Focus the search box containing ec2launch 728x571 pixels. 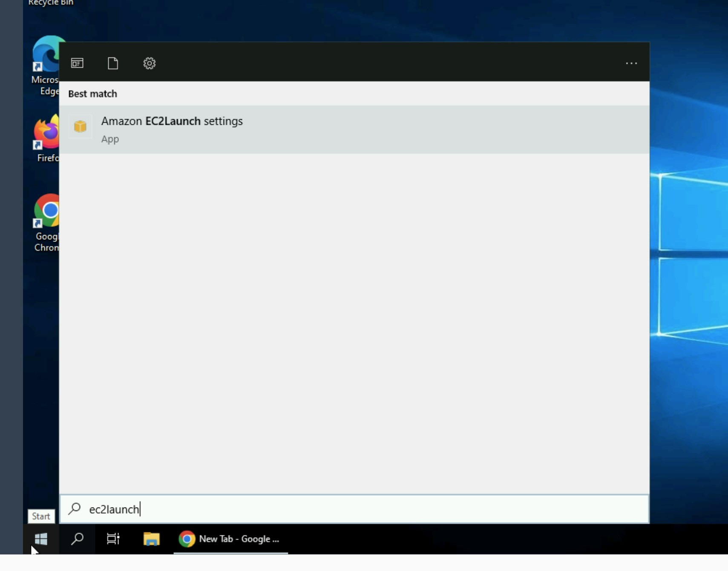354,509
